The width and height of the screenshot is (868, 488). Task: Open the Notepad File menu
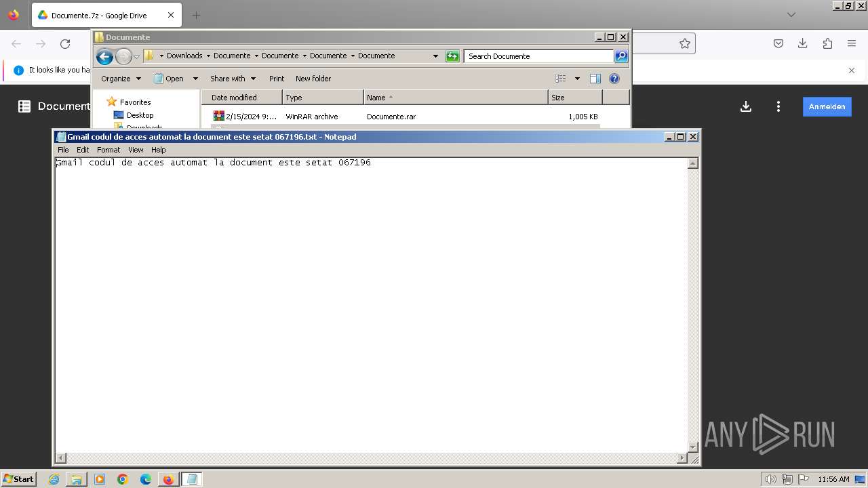pyautogui.click(x=63, y=150)
